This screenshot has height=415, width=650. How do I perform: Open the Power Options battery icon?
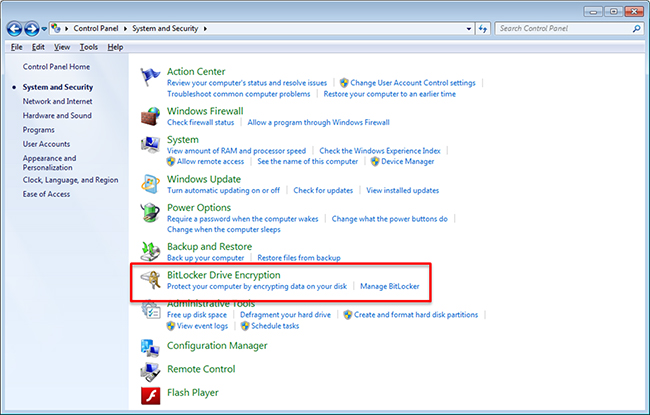[x=150, y=213]
